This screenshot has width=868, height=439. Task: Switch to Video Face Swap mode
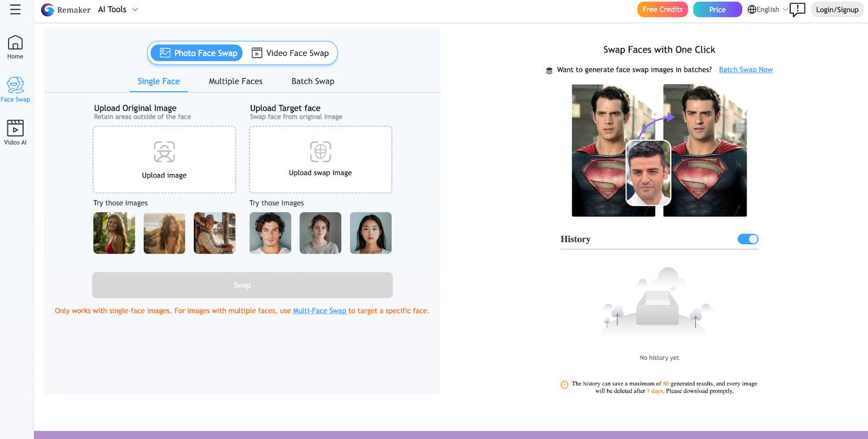[x=290, y=53]
